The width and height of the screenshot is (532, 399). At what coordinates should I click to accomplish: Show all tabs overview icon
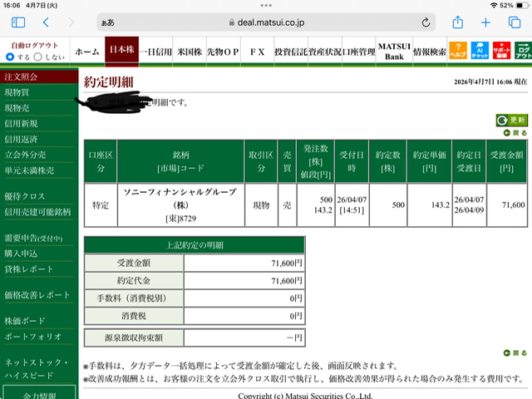(515, 22)
